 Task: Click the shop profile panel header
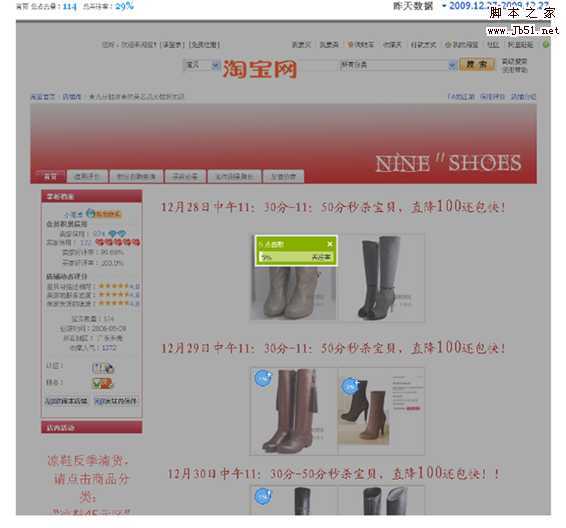click(x=92, y=196)
